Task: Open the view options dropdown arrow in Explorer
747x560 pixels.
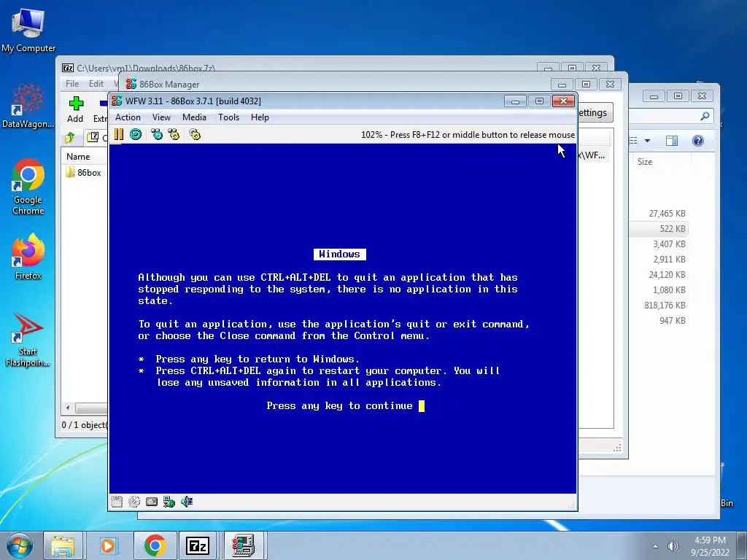Action: point(648,141)
